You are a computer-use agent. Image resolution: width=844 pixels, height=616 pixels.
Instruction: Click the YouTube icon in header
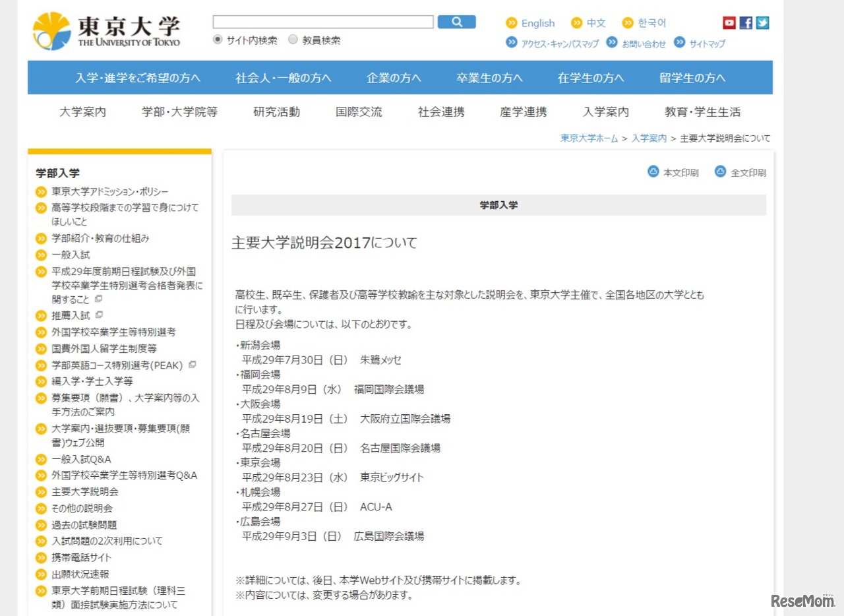[729, 23]
